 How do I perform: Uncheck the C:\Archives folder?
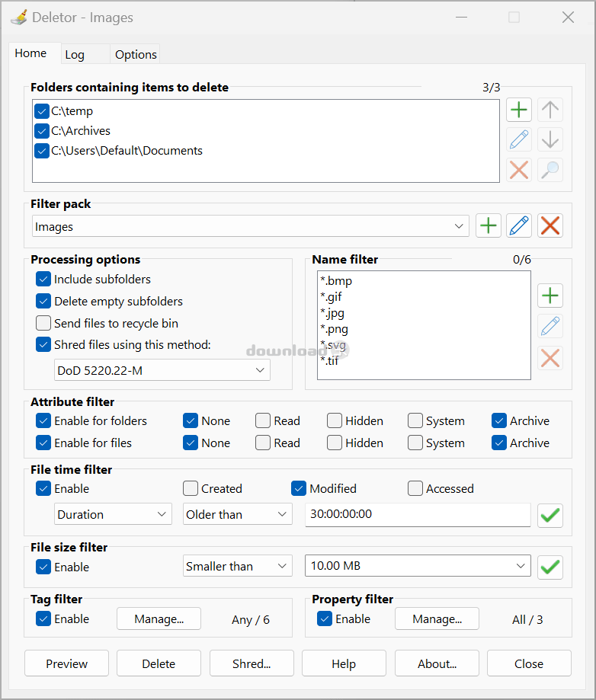42,131
